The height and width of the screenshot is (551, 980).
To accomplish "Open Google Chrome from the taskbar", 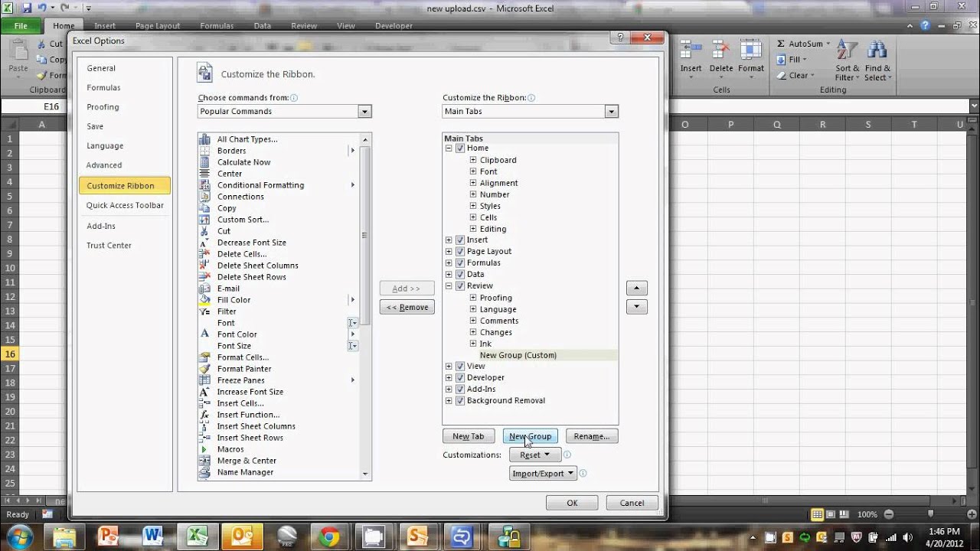I will pyautogui.click(x=330, y=536).
